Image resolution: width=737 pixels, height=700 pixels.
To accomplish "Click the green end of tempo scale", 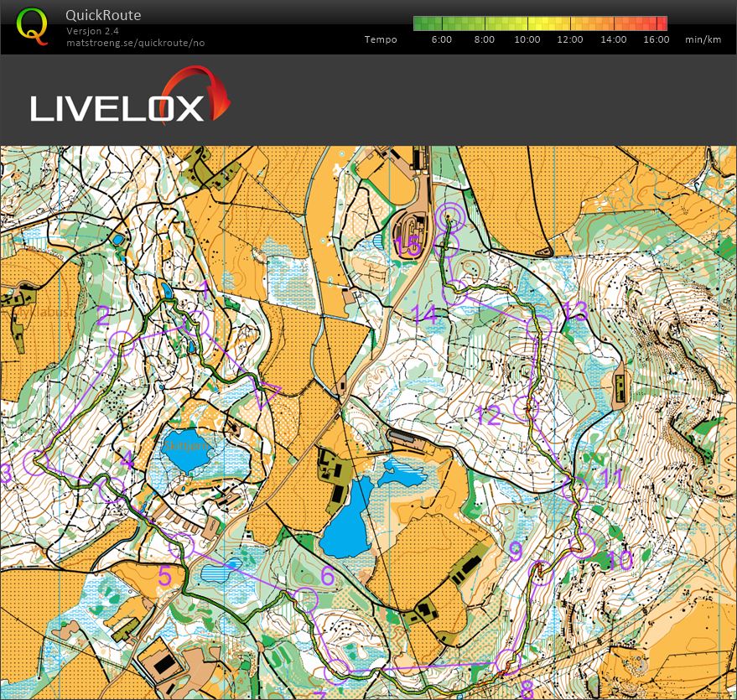I will point(423,23).
